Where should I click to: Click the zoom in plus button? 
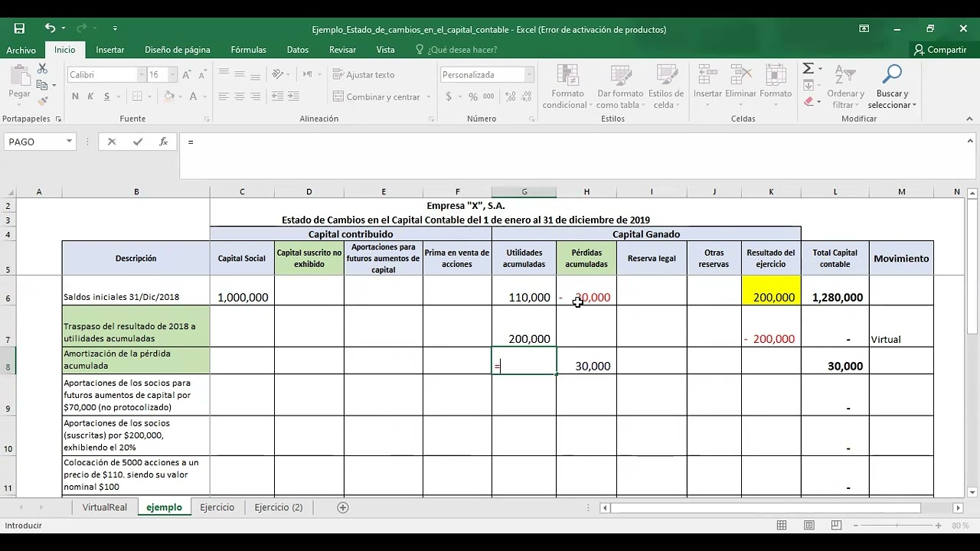(x=939, y=526)
